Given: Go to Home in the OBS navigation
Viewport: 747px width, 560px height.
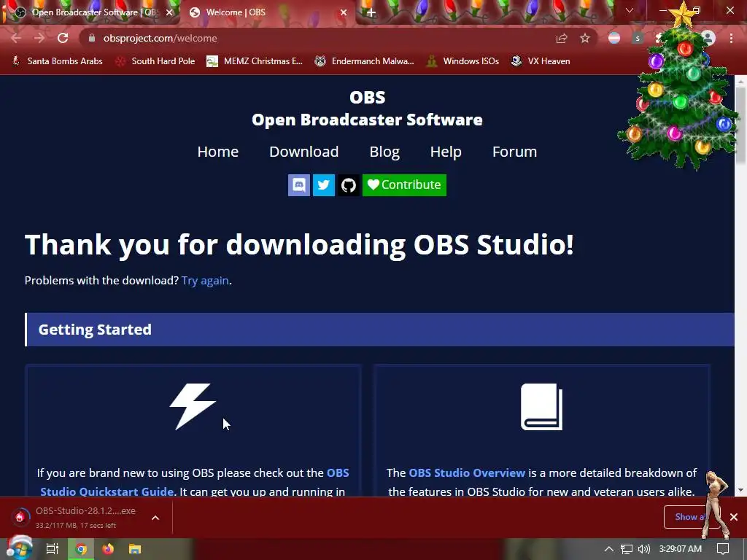Looking at the screenshot, I should [217, 152].
